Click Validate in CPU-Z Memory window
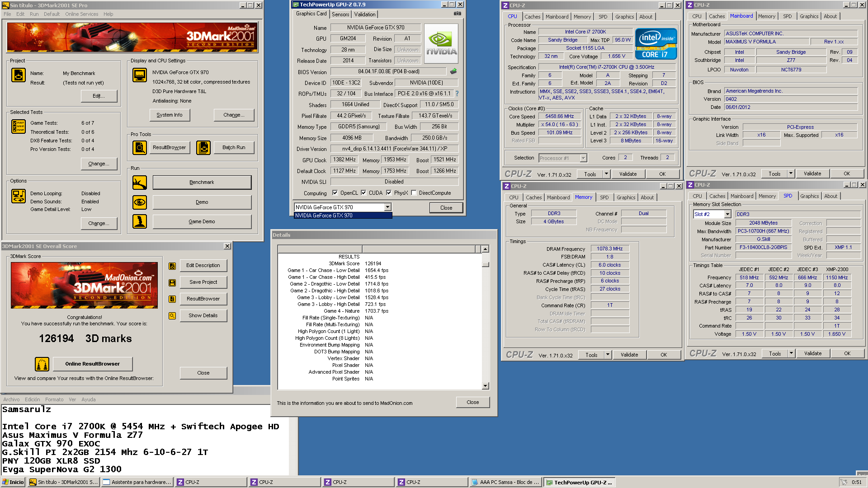This screenshot has height=488, width=868. (x=629, y=355)
